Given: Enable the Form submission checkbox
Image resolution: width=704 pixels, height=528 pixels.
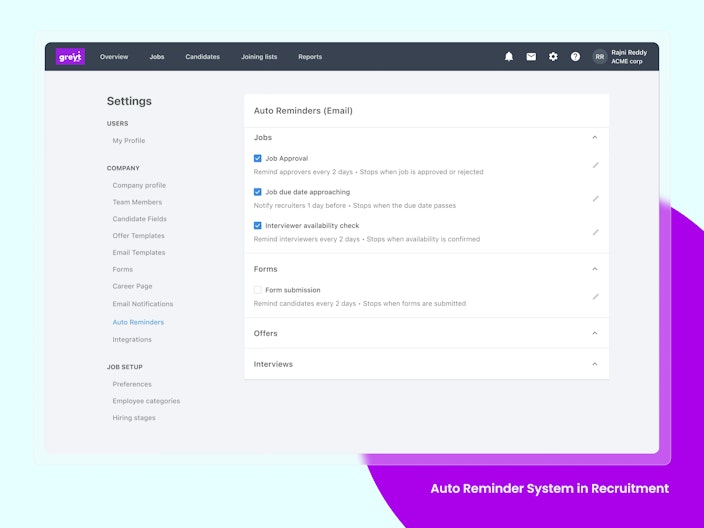Looking at the screenshot, I should 258,290.
